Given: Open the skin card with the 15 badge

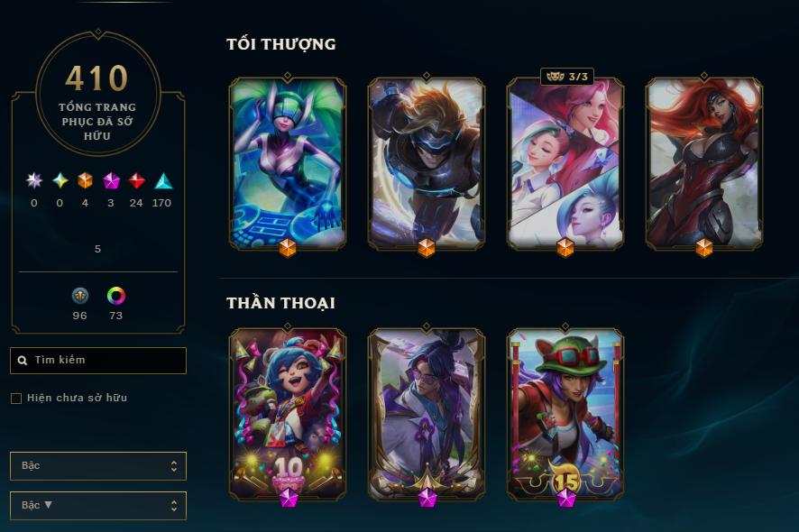Looking at the screenshot, I should [x=565, y=414].
